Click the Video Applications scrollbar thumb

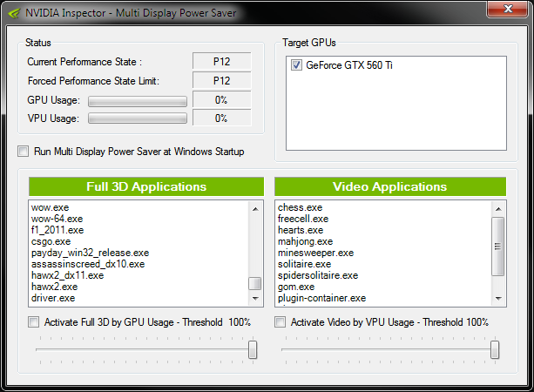click(x=498, y=247)
